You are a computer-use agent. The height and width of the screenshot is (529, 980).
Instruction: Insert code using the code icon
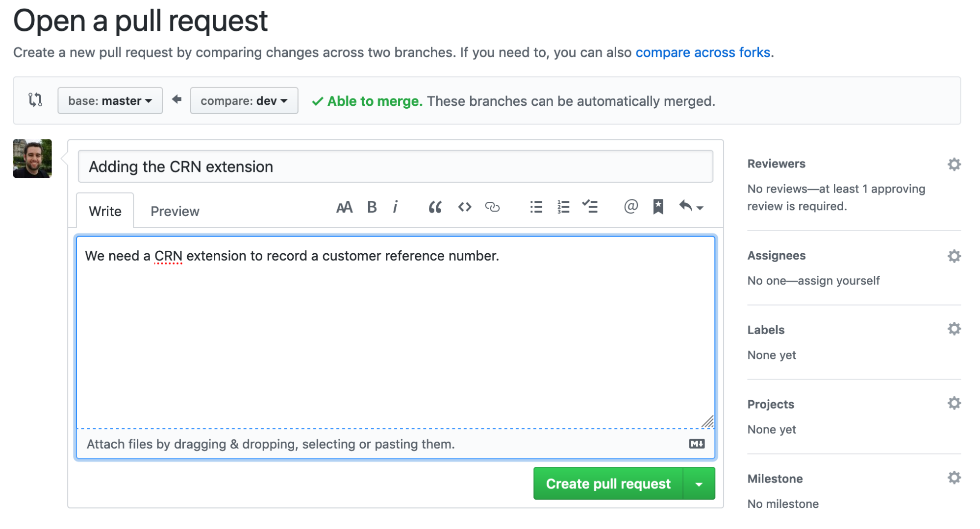click(464, 207)
